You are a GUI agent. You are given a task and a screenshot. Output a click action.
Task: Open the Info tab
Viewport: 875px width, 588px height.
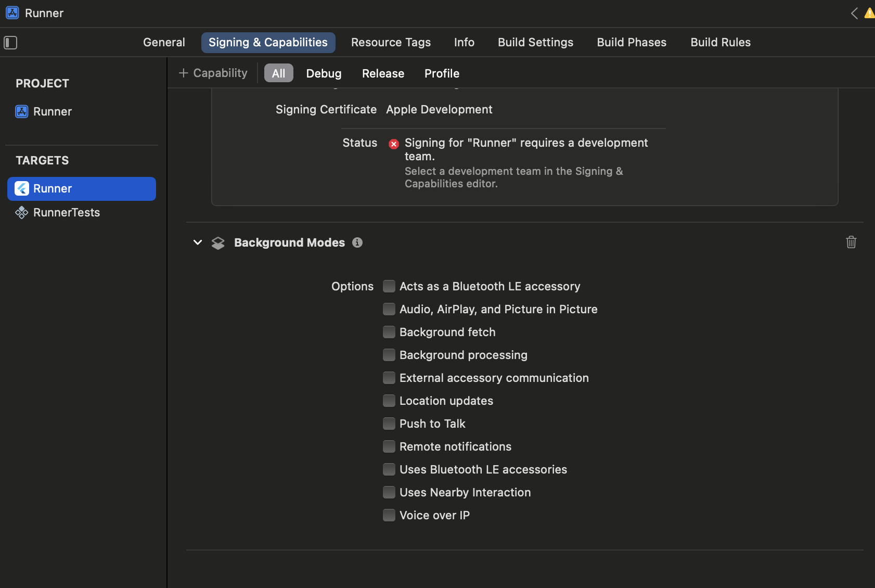tap(464, 42)
